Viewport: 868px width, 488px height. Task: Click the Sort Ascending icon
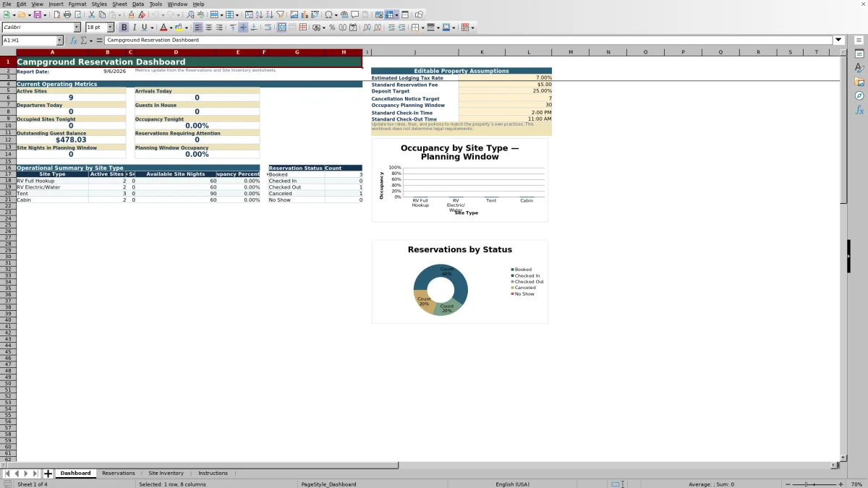click(259, 14)
